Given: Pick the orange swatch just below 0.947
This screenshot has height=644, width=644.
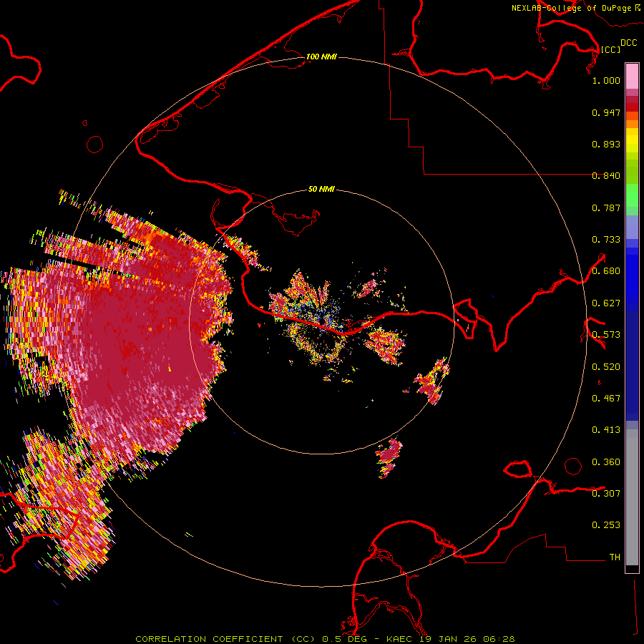Looking at the screenshot, I should (x=632, y=117).
